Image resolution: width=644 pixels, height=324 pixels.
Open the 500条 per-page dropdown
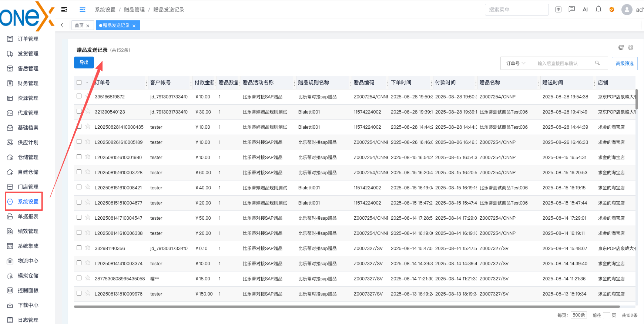[x=579, y=315]
